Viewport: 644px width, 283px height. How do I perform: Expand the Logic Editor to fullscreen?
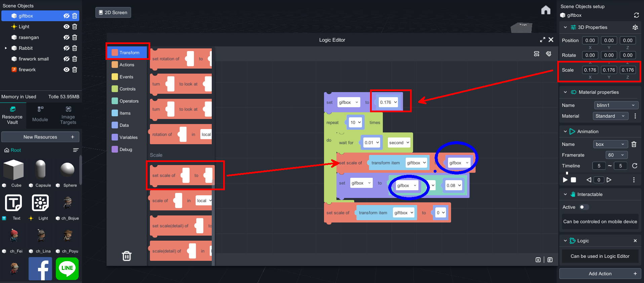tap(542, 40)
